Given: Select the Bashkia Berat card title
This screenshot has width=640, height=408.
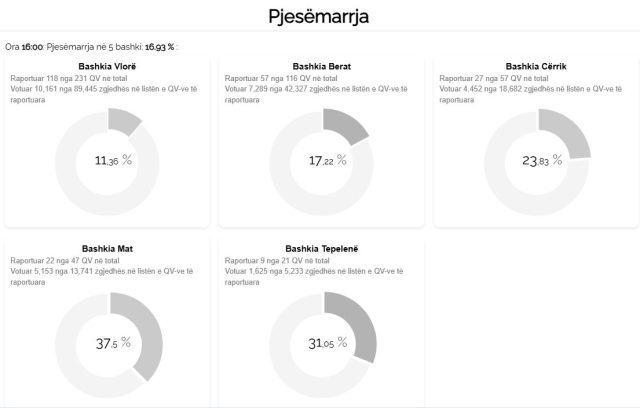Looking at the screenshot, I should (321, 66).
